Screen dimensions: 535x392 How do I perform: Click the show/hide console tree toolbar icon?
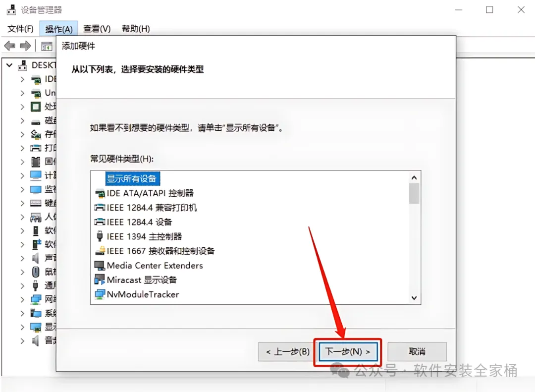[47, 46]
